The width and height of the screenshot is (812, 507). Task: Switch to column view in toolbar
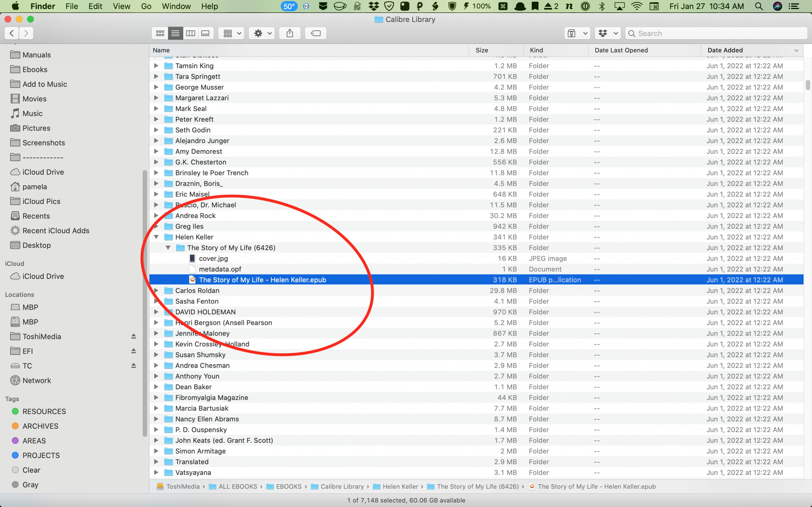pos(190,33)
